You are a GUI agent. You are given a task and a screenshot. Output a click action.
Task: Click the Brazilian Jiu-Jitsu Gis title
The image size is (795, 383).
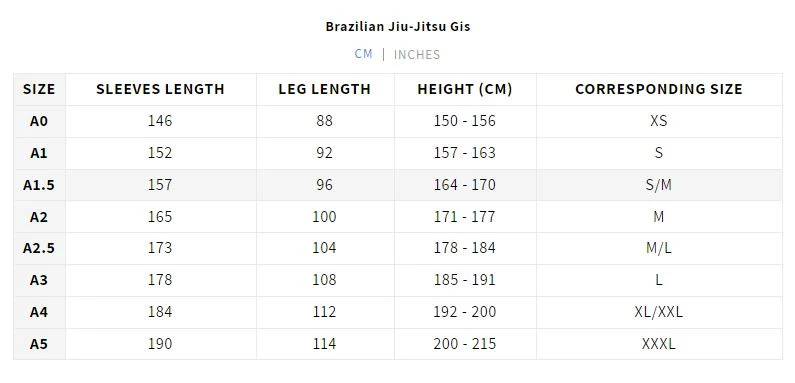[398, 26]
